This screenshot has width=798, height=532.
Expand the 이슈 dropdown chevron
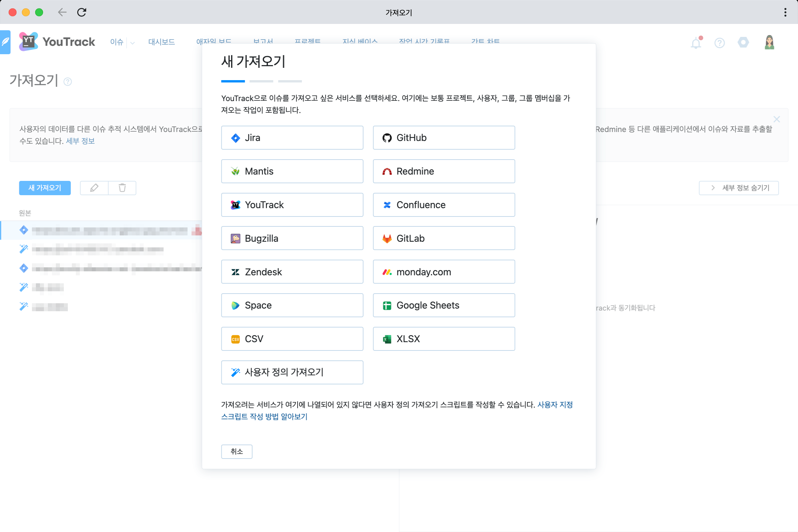click(132, 43)
